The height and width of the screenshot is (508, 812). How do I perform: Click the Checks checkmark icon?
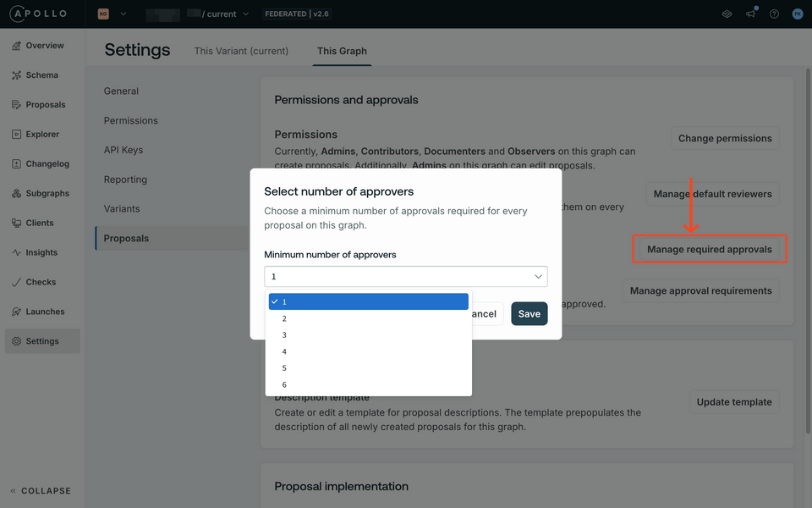[17, 282]
